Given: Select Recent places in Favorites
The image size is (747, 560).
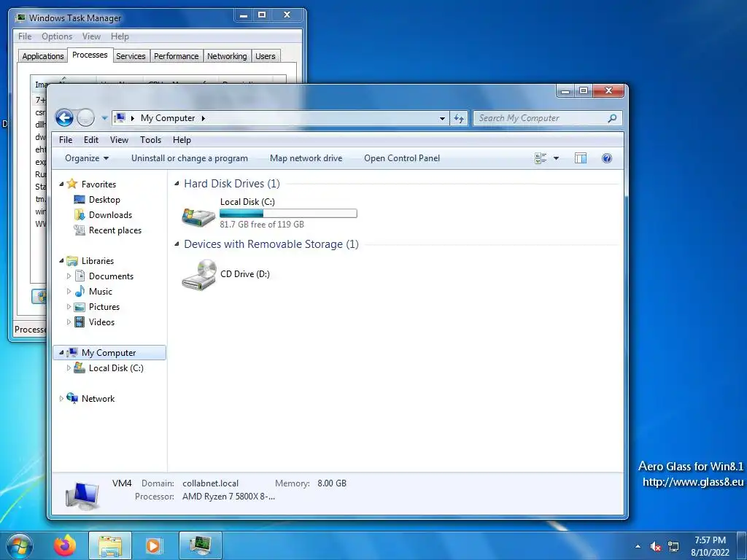Looking at the screenshot, I should pos(115,230).
